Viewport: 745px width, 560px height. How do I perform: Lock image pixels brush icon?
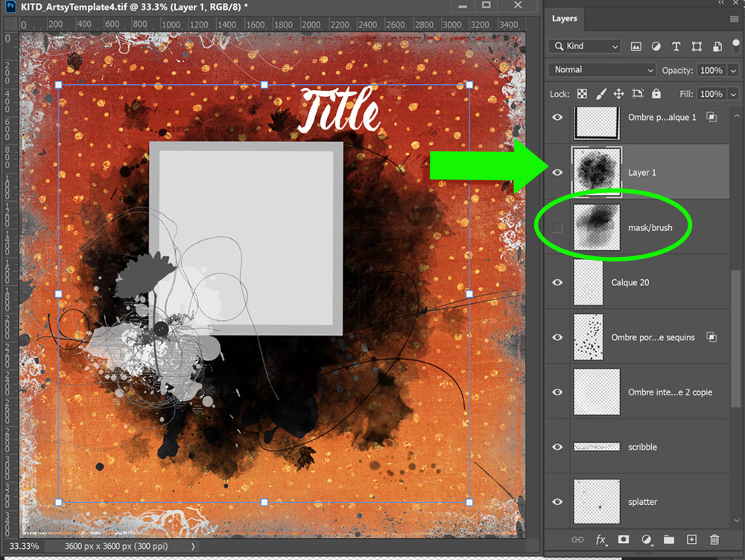pyautogui.click(x=601, y=94)
